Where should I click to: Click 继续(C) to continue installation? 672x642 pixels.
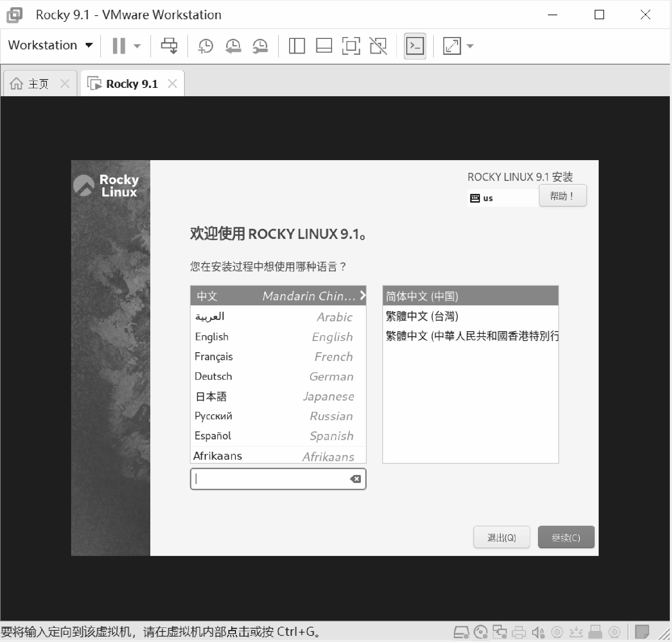(x=566, y=537)
